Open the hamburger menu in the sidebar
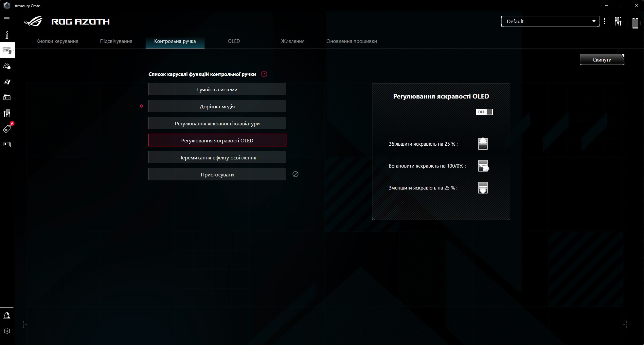Viewport: 644px width, 345px height. click(x=7, y=19)
